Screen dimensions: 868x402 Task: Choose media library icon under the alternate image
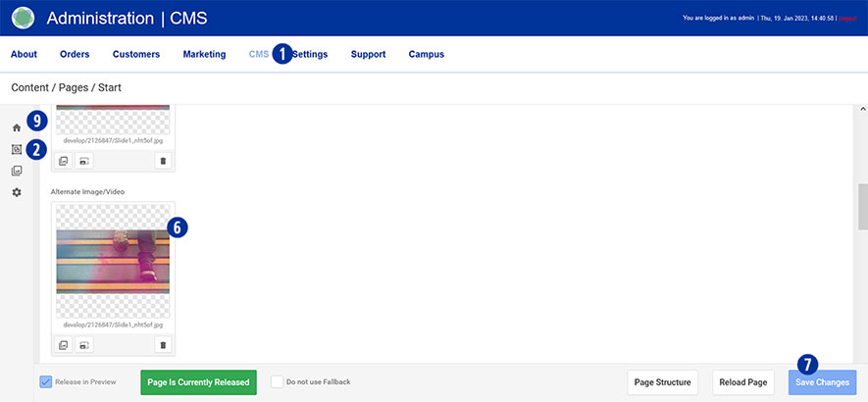click(x=64, y=344)
